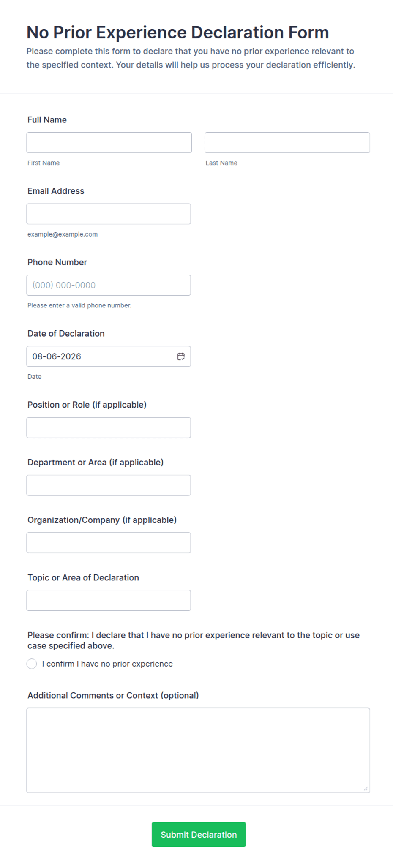Select the Organization/Company text box
This screenshot has width=393, height=868.
tap(109, 543)
